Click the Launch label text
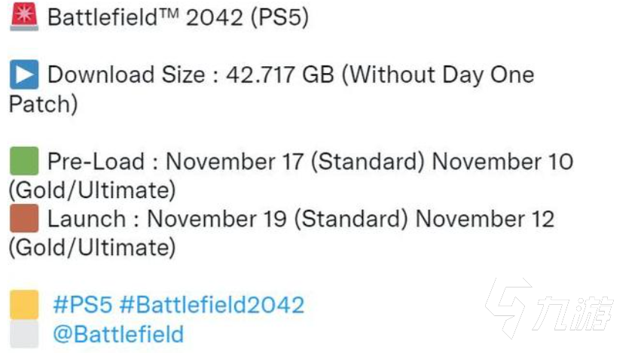The image size is (644, 362). pyautogui.click(x=86, y=219)
